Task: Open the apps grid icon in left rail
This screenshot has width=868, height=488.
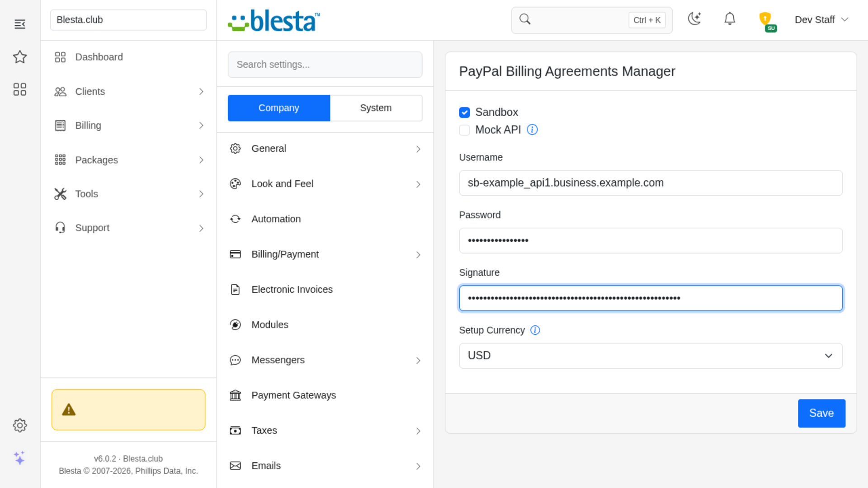Action: pos(20,89)
